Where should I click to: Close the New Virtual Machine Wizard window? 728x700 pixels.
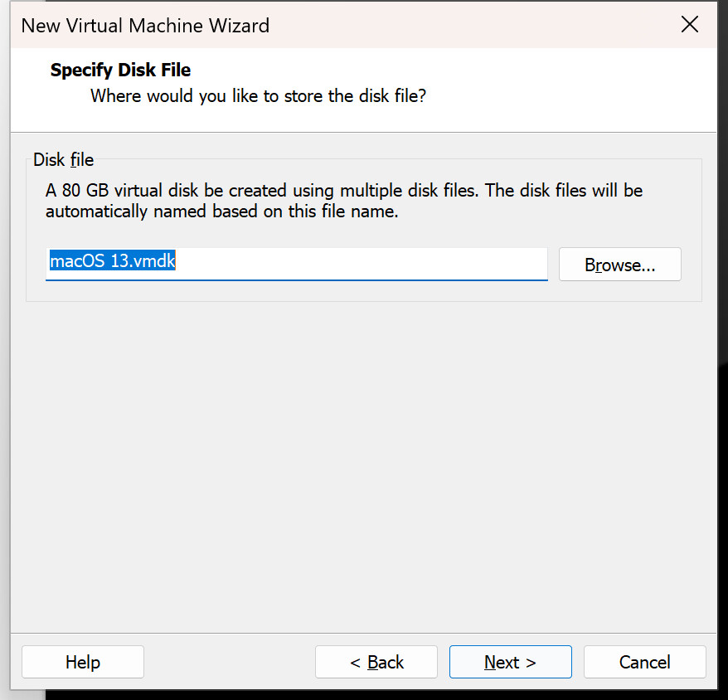690,24
